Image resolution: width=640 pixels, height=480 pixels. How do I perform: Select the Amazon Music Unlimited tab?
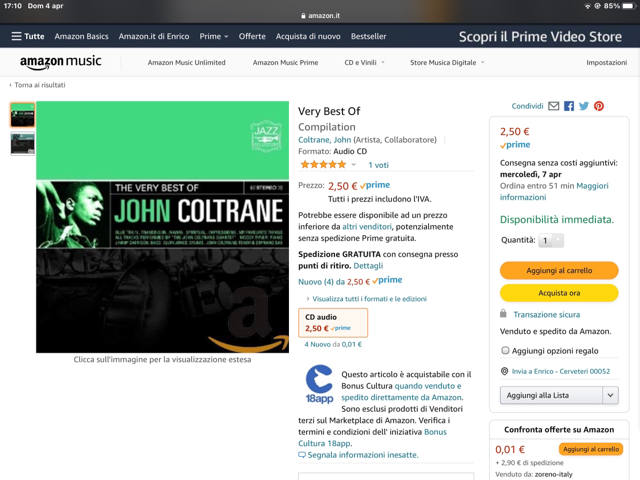pos(187,62)
